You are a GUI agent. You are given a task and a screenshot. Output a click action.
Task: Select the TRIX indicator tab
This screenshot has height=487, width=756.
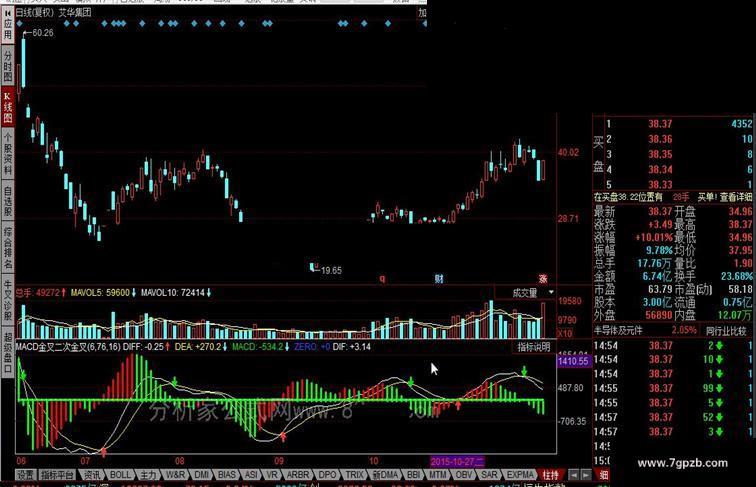point(354,475)
